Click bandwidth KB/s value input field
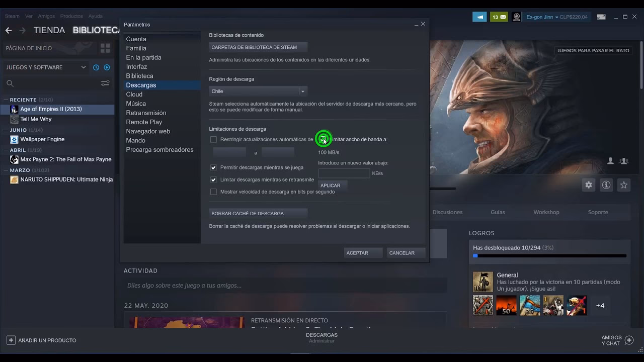This screenshot has height=362, width=644. click(344, 173)
